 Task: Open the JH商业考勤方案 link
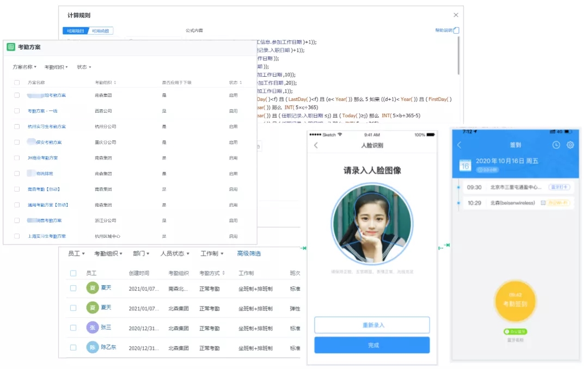(43, 158)
